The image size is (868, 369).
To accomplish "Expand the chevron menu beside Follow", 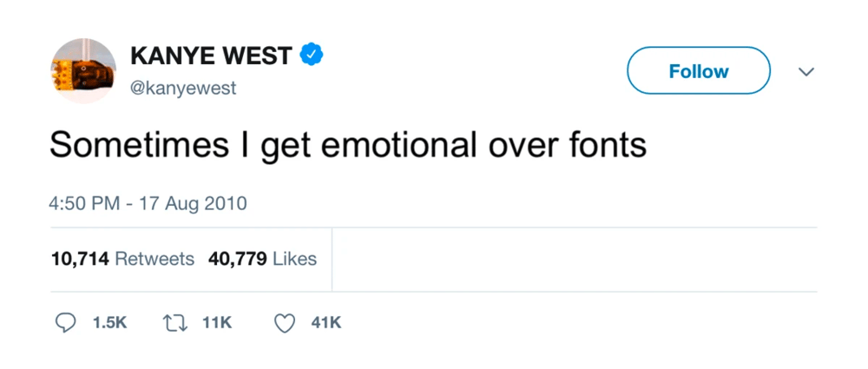I will tap(806, 71).
